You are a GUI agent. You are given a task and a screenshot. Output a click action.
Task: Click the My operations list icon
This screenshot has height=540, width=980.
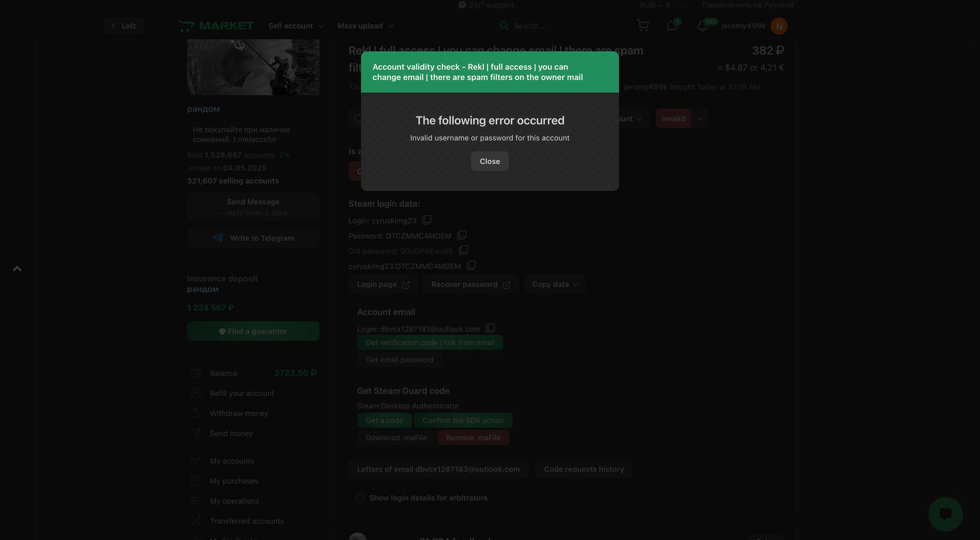pyautogui.click(x=195, y=501)
